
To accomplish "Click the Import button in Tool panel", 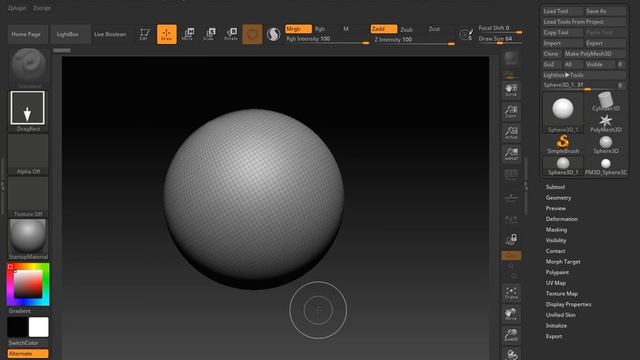I will 563,43.
